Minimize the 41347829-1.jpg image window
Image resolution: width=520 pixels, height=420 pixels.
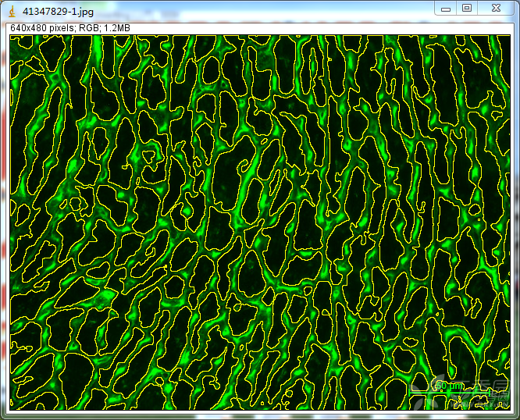(446, 8)
